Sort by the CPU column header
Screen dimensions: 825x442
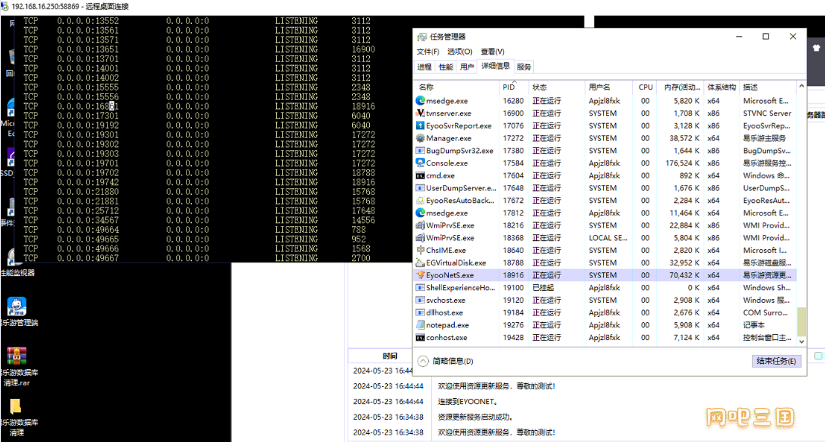[645, 87]
